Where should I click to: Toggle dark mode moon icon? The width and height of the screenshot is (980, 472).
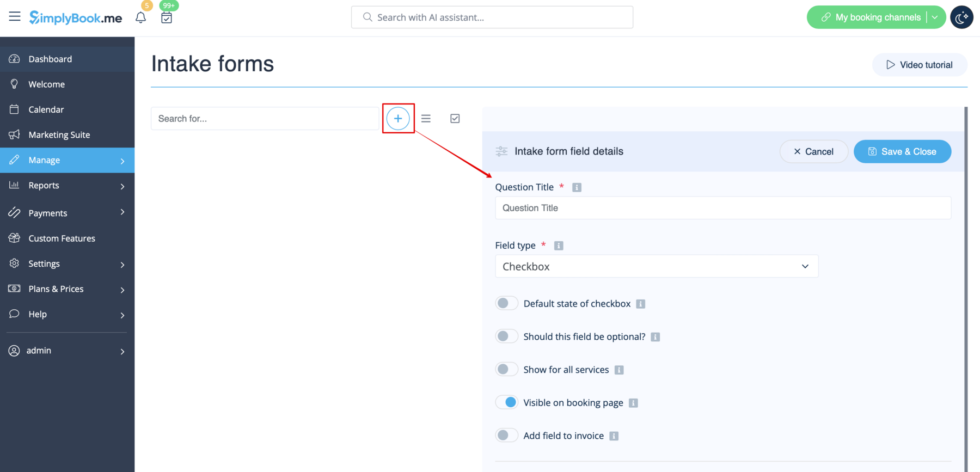pyautogui.click(x=961, y=17)
